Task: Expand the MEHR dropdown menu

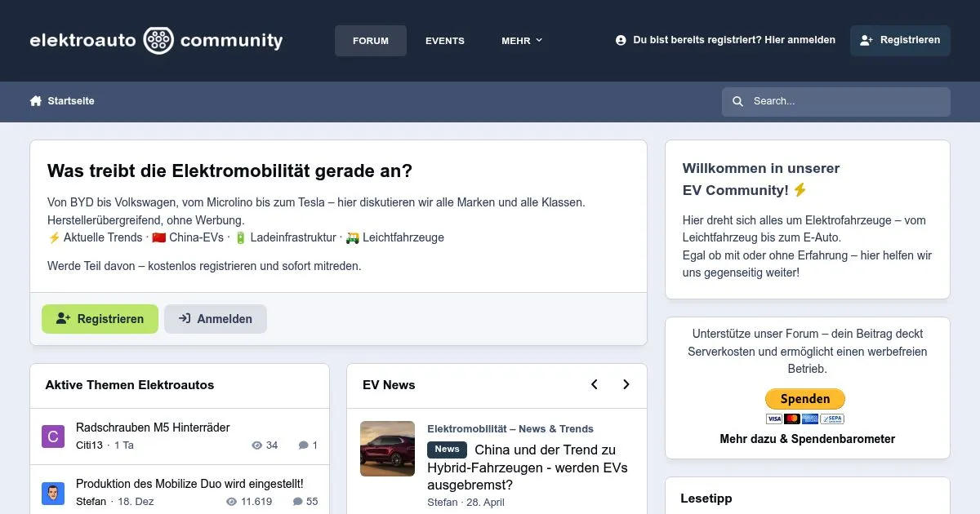Action: pyautogui.click(x=522, y=41)
